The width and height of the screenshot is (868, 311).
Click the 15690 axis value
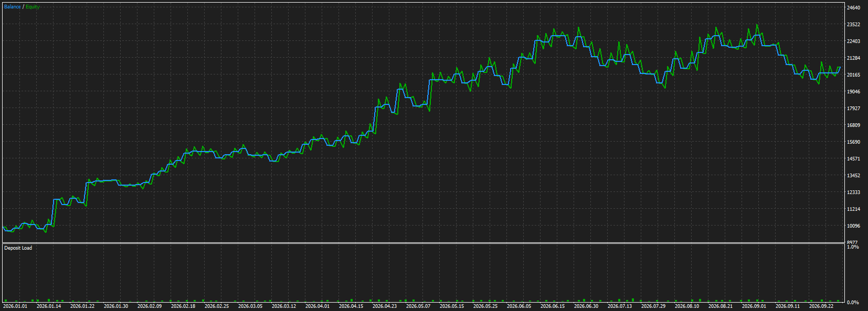pyautogui.click(x=853, y=142)
